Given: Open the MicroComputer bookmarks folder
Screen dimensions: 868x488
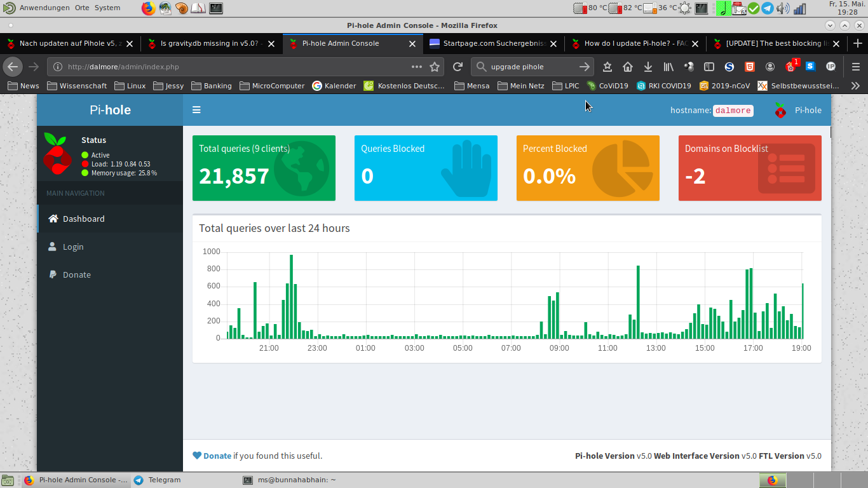Looking at the screenshot, I should (272, 86).
